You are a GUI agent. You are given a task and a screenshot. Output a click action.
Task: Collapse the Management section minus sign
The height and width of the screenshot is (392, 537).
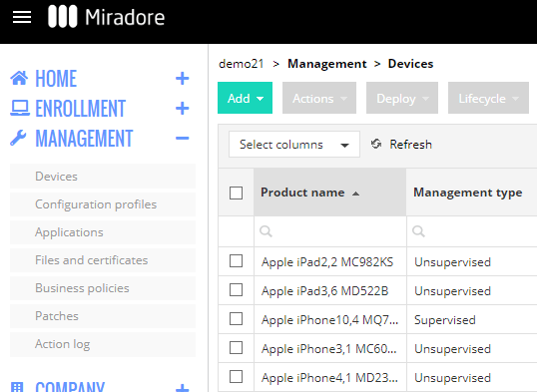[183, 139]
